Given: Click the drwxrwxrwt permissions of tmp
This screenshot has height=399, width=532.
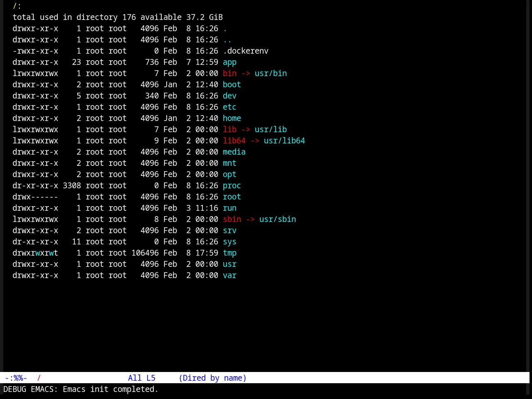Looking at the screenshot, I should click(35, 253).
